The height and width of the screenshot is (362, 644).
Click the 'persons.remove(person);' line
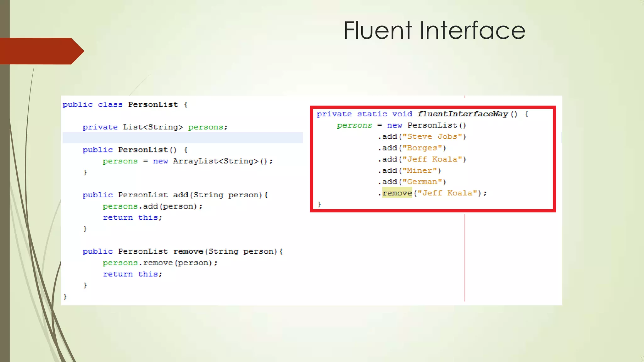click(160, 263)
